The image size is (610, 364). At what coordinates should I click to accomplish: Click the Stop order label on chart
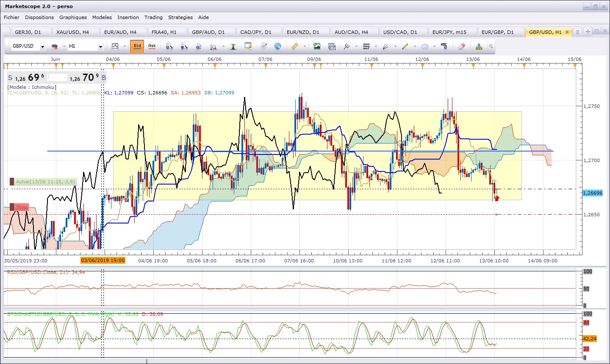click(x=19, y=207)
